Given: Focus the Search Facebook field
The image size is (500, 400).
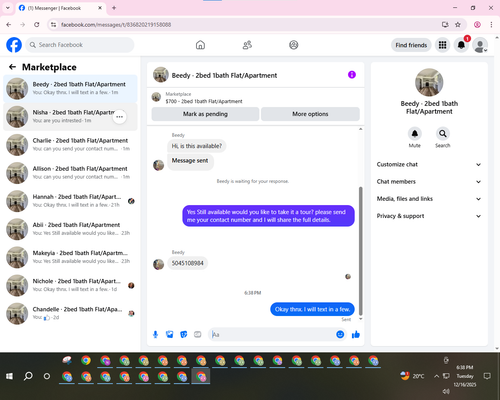Looking at the screenshot, I should coord(80,45).
